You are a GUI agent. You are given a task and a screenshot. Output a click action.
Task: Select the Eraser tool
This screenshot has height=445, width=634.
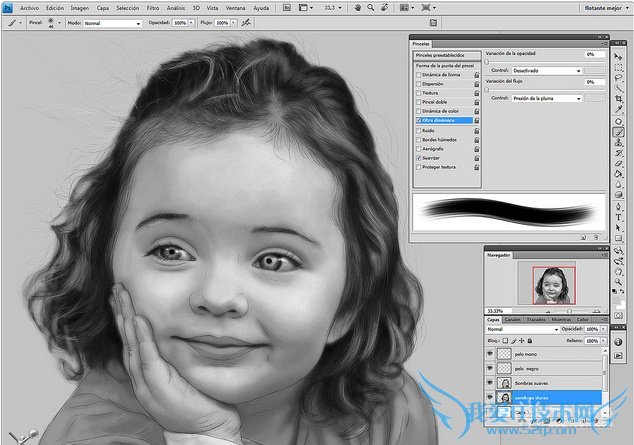point(618,163)
